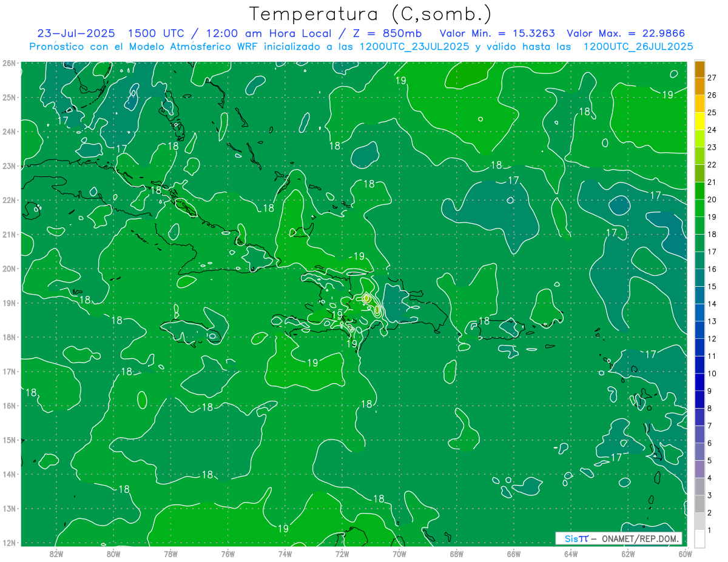Click the color scale label "20"
This screenshot has height=562, width=728.
712,199
